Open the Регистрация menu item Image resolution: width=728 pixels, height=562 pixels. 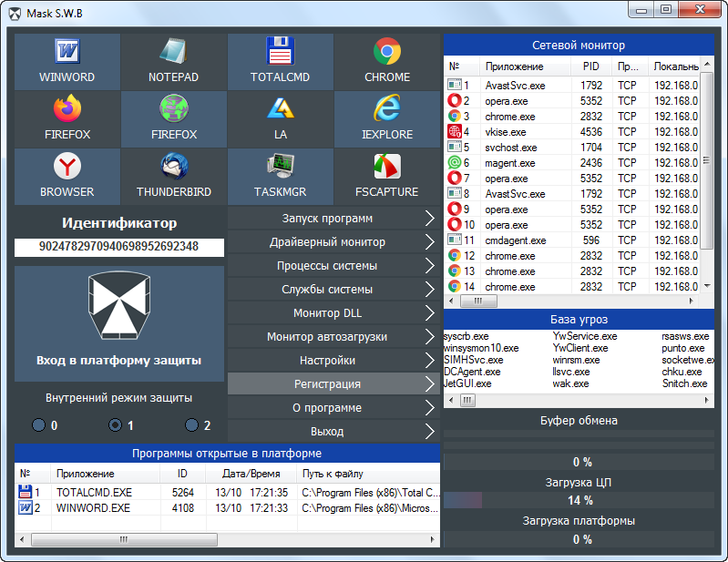pyautogui.click(x=327, y=384)
